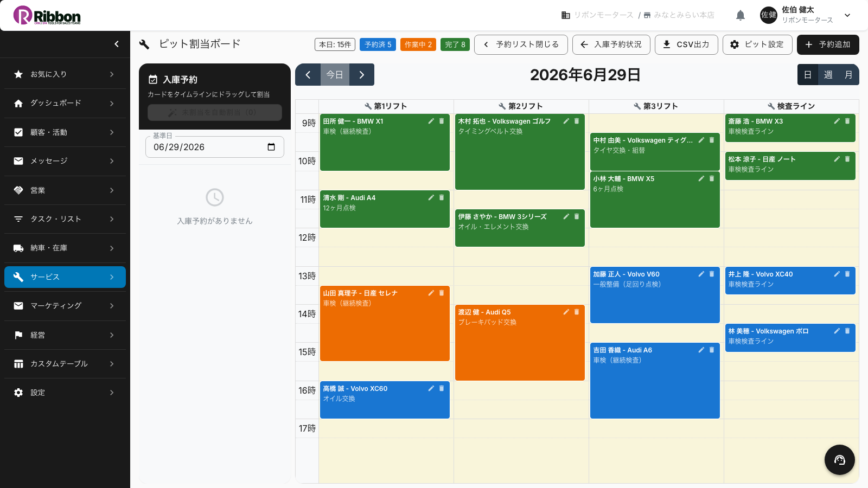Click リボンモータース company label in header

(604, 15)
